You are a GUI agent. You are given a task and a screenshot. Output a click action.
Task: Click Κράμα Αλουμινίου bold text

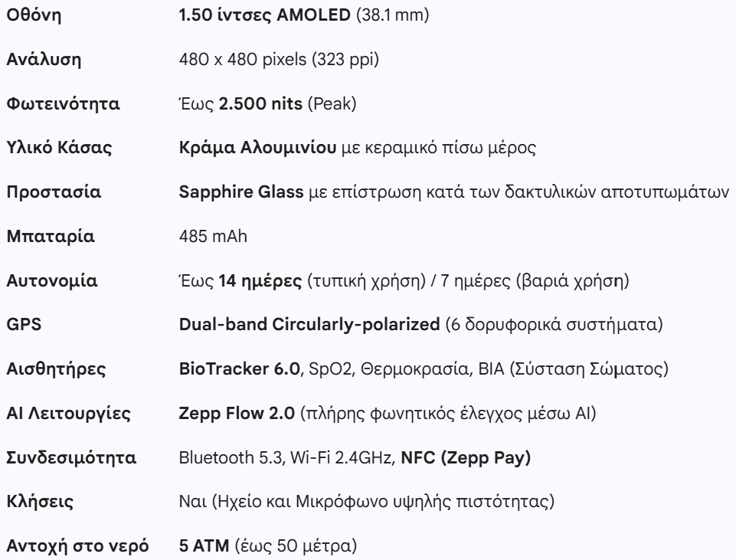pos(257,148)
